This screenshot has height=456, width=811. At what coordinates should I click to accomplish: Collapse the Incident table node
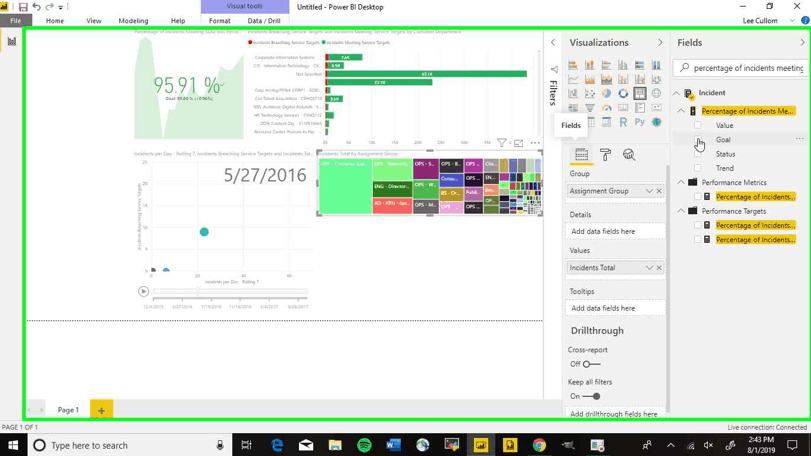[677, 93]
